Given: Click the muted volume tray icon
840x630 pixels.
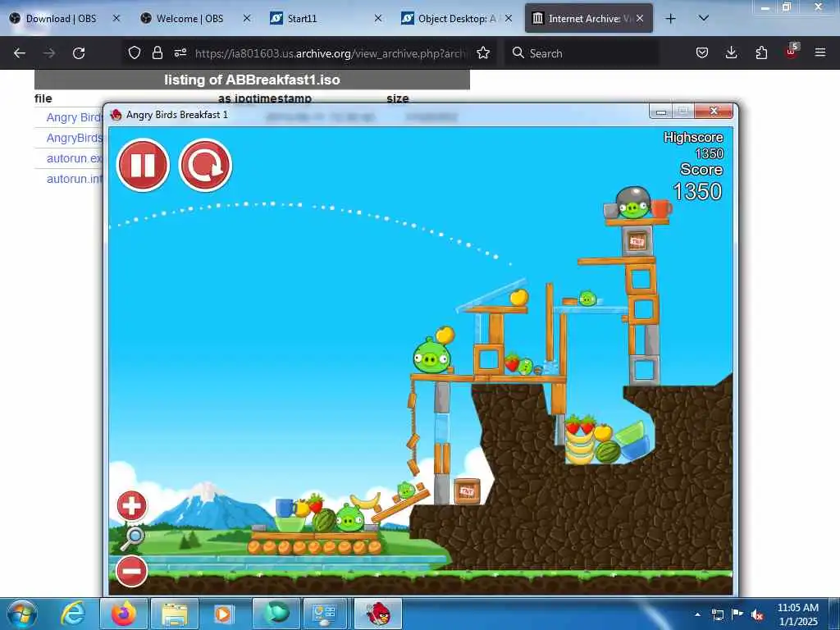Looking at the screenshot, I should coord(757,614).
